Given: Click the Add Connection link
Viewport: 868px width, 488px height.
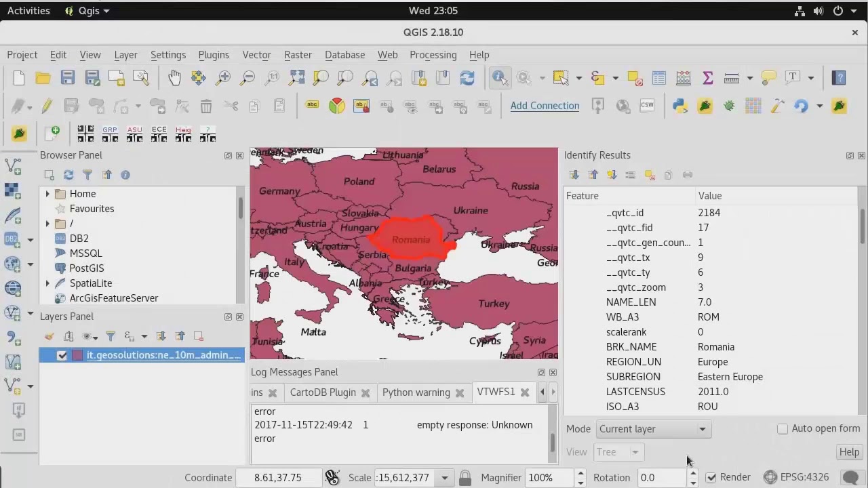Looking at the screenshot, I should [x=545, y=106].
